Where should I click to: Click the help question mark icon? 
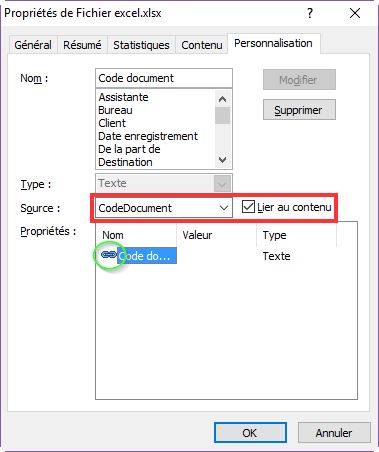pyautogui.click(x=310, y=13)
